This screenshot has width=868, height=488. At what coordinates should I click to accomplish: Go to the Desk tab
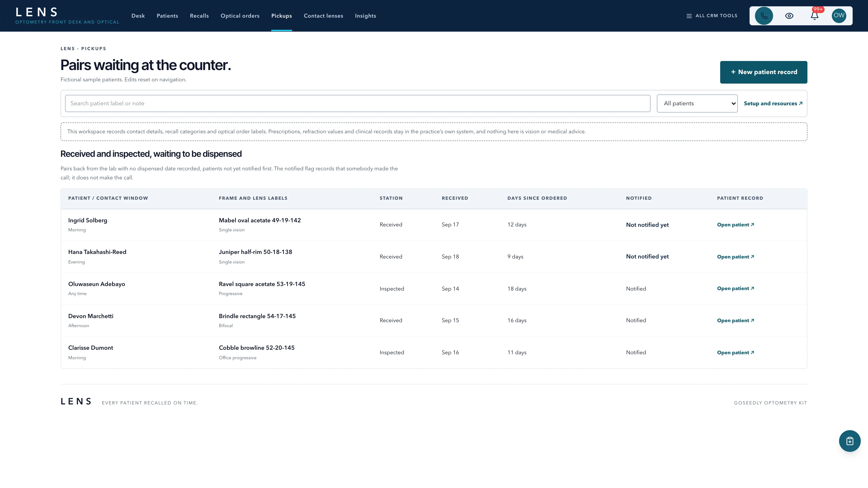[x=138, y=16]
